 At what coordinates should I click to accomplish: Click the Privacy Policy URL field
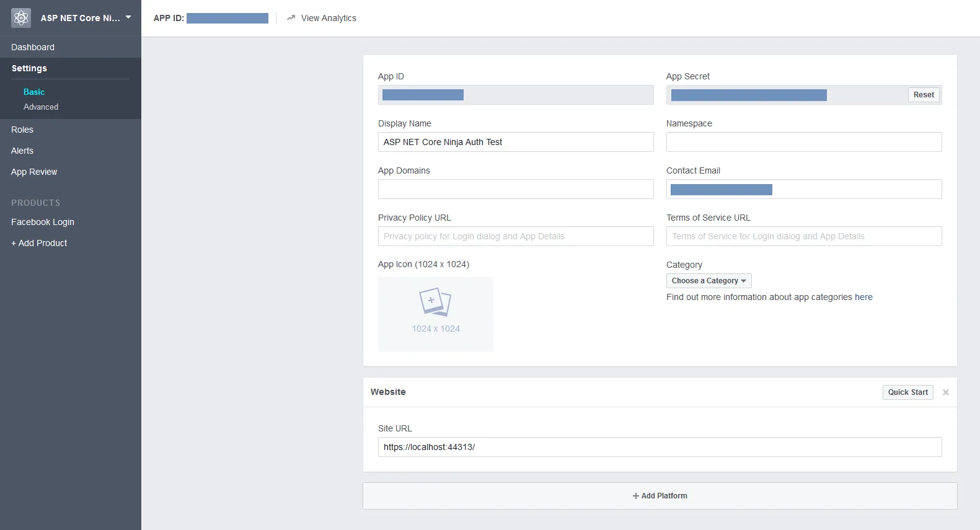click(516, 236)
